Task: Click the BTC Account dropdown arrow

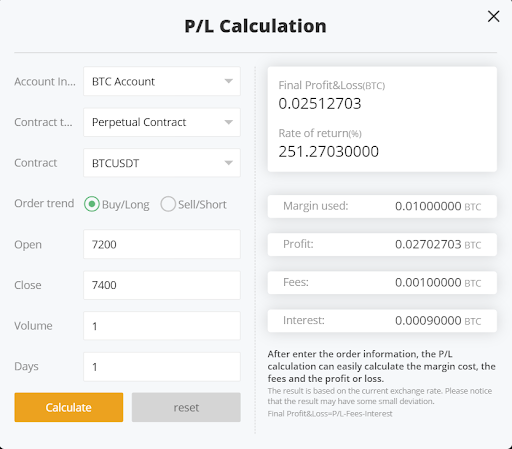Action: click(228, 81)
